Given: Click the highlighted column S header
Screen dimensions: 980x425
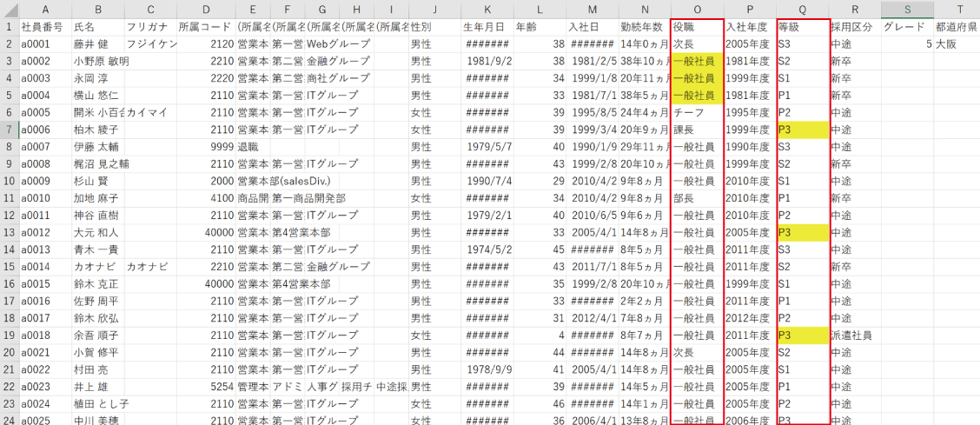Looking at the screenshot, I should (907, 9).
